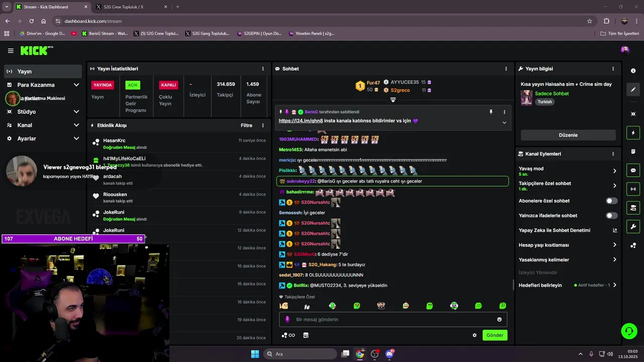Screen dimensions: 644x362
Task: Open Chrome in the taskbar
Action: pos(360,354)
